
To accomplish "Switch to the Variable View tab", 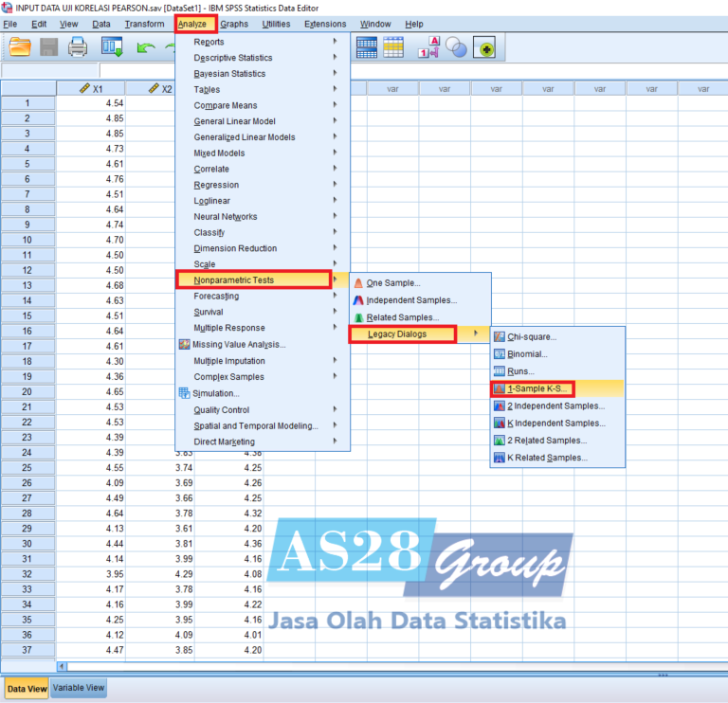I will point(79,689).
